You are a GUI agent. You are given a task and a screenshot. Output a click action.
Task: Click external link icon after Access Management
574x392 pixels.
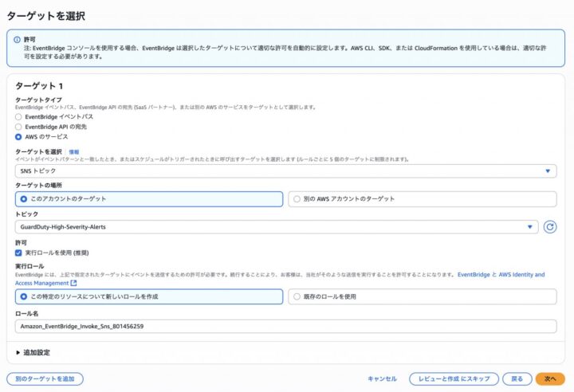74,283
